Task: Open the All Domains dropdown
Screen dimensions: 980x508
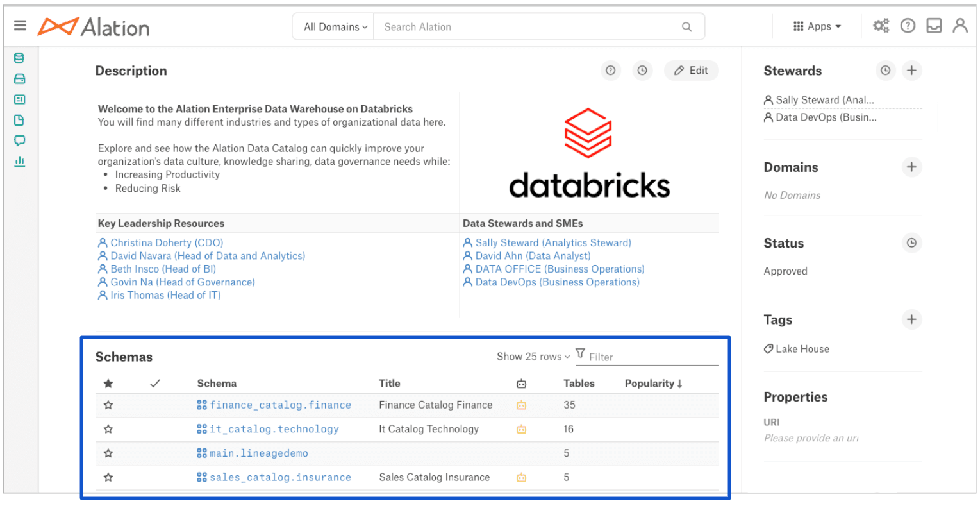Action: click(333, 26)
